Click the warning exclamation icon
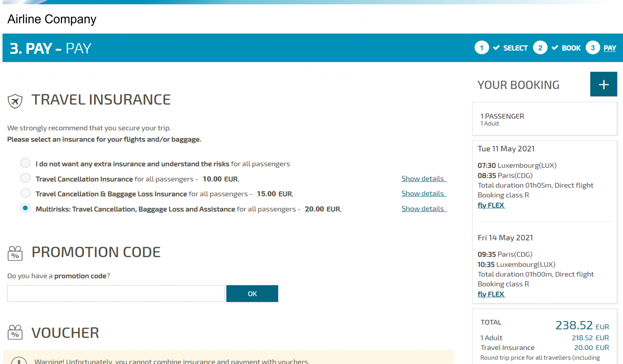623x364 pixels. (19, 361)
